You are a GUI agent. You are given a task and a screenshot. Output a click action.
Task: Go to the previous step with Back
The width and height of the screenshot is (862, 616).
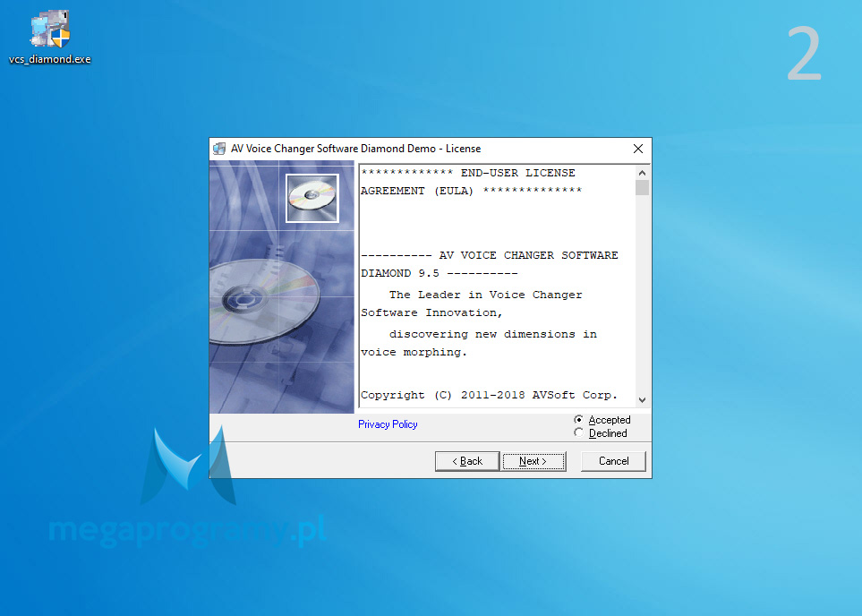[467, 461]
